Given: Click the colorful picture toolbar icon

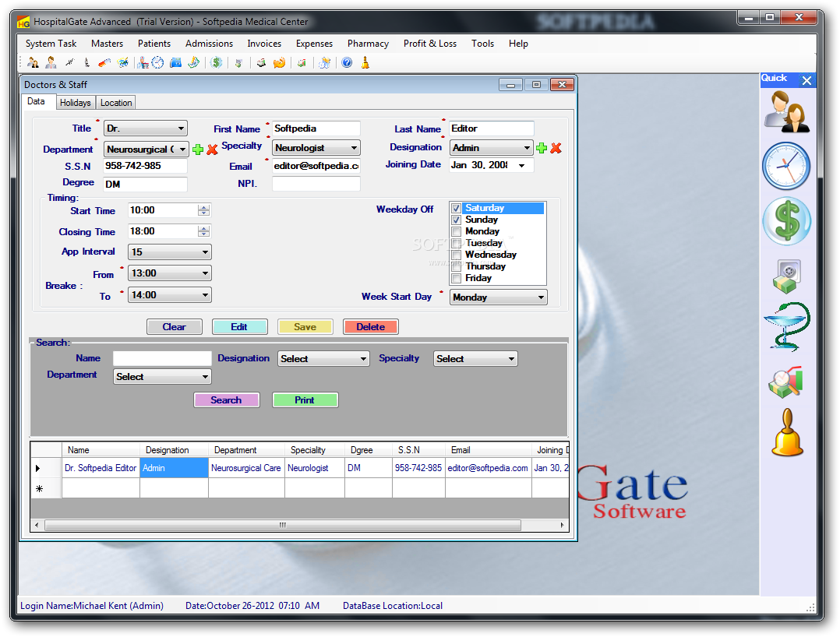Looking at the screenshot, I should point(122,62).
